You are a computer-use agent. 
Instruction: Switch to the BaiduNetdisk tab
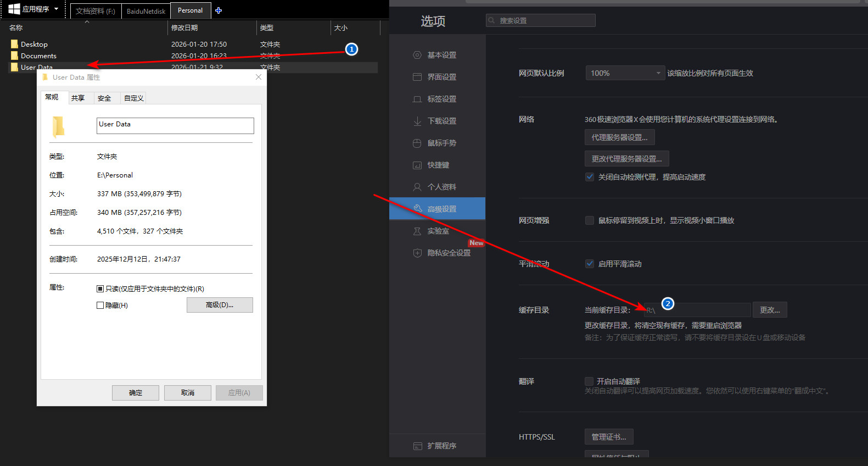(145, 11)
